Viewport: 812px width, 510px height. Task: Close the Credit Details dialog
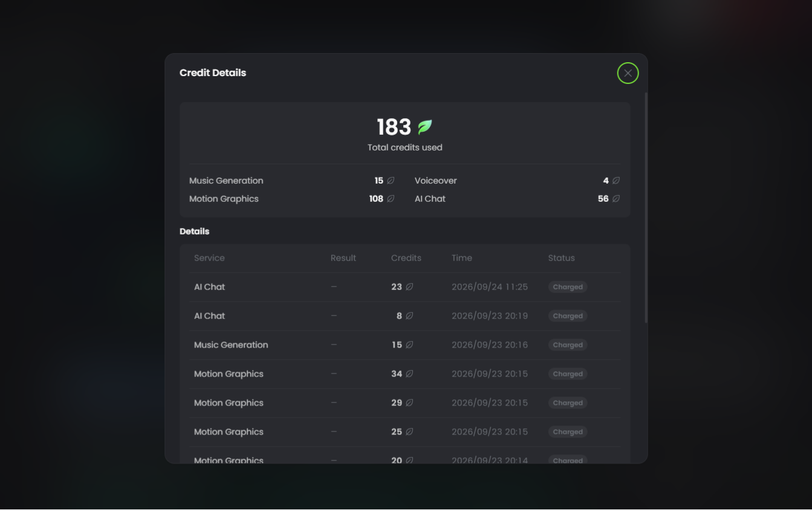[628, 73]
